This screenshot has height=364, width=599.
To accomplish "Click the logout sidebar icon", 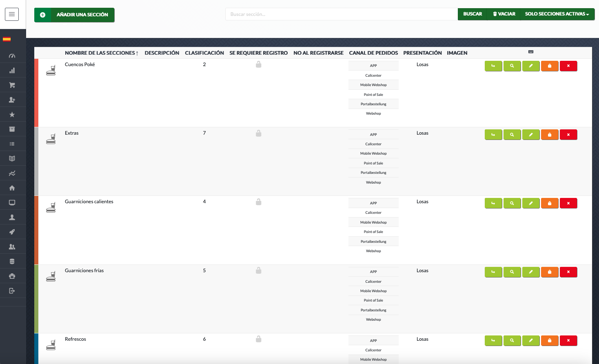I will tap(12, 291).
